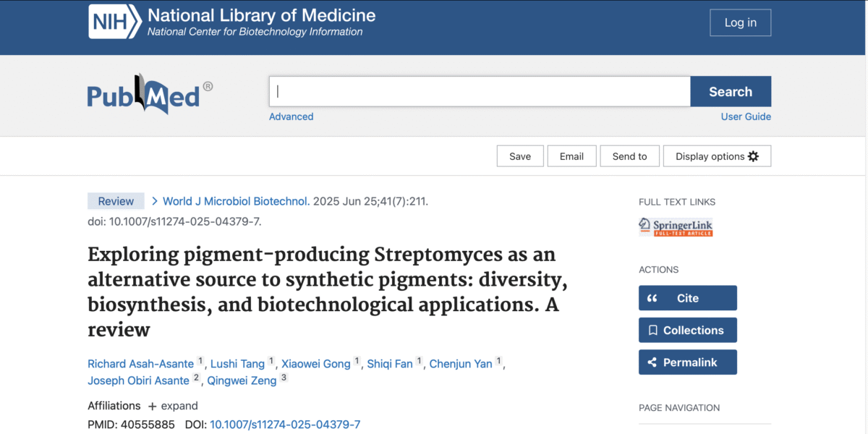The image size is (868, 434).
Task: Expand the Affiliations section
Action: pyautogui.click(x=173, y=406)
